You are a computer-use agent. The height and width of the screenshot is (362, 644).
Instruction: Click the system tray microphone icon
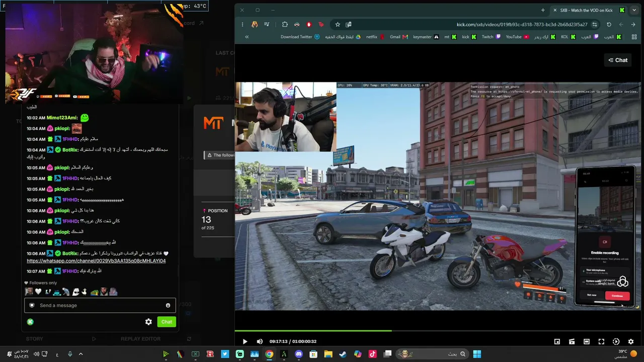point(69,354)
